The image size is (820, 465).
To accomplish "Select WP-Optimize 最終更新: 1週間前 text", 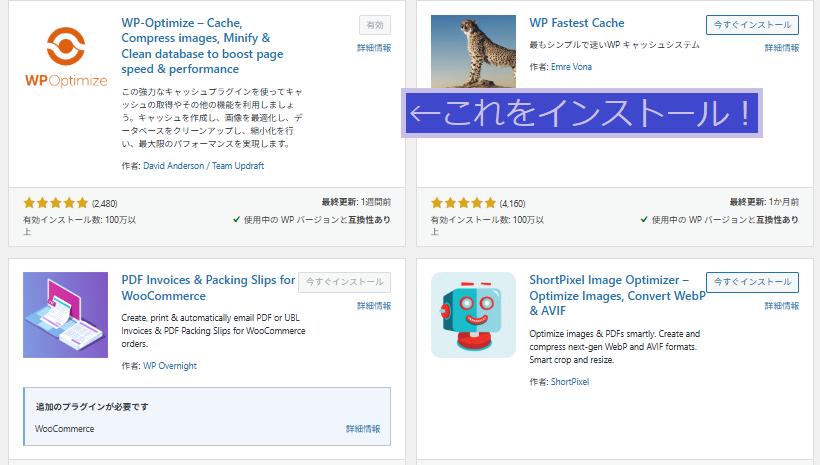I will [x=356, y=202].
